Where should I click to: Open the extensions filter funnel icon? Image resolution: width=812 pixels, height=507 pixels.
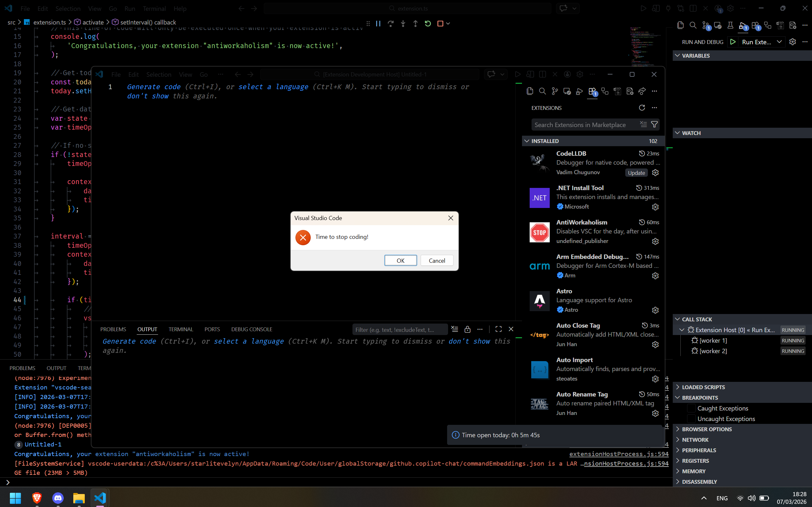[654, 125]
